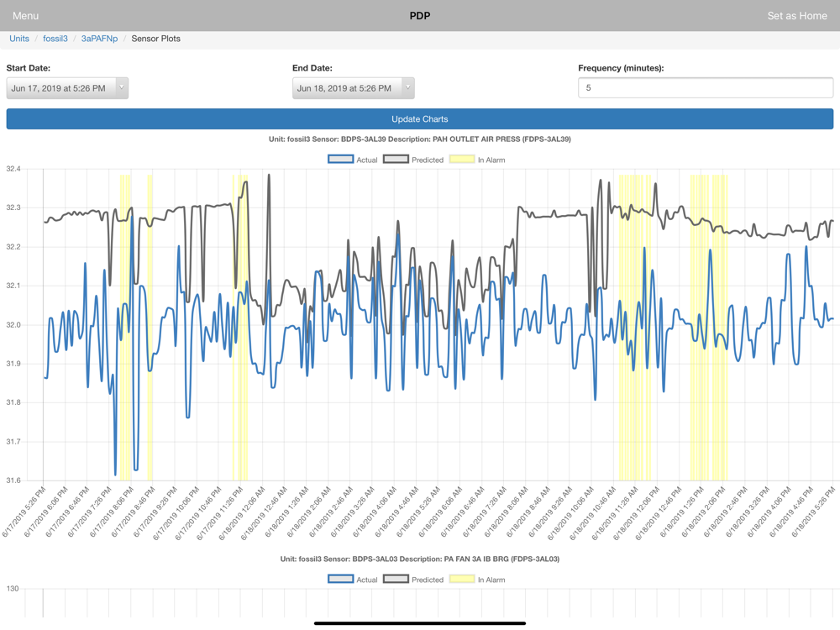Click the Start Date label
840x630 pixels.
[29, 68]
